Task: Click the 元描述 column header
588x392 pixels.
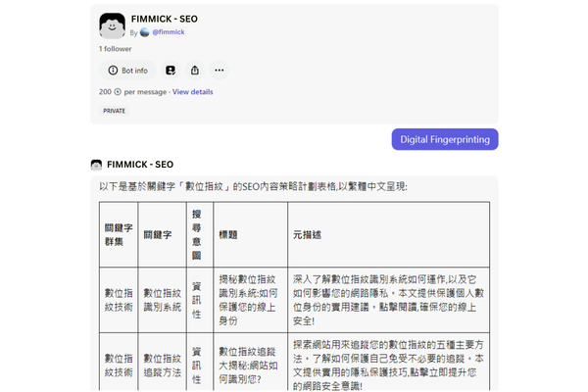Action: (388, 235)
